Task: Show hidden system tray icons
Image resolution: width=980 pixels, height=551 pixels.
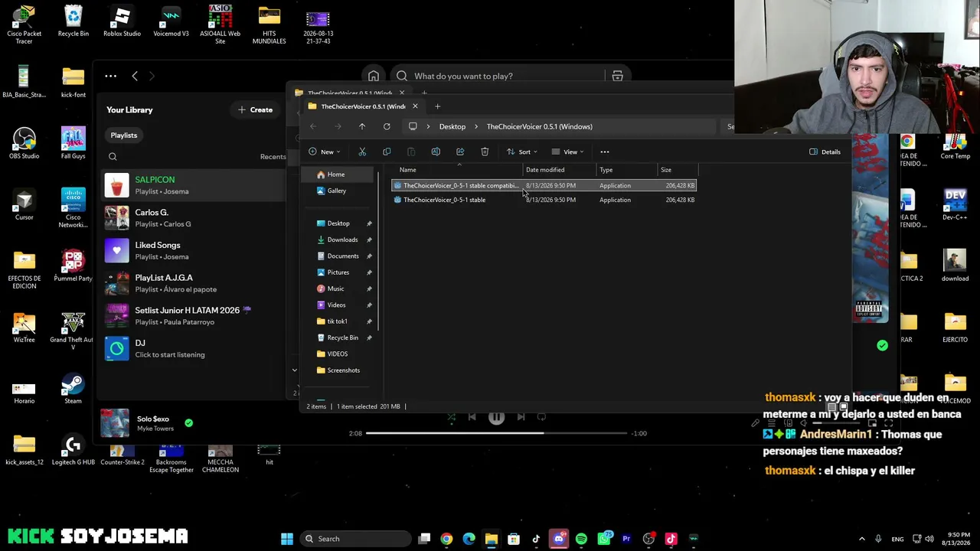Action: click(x=861, y=539)
